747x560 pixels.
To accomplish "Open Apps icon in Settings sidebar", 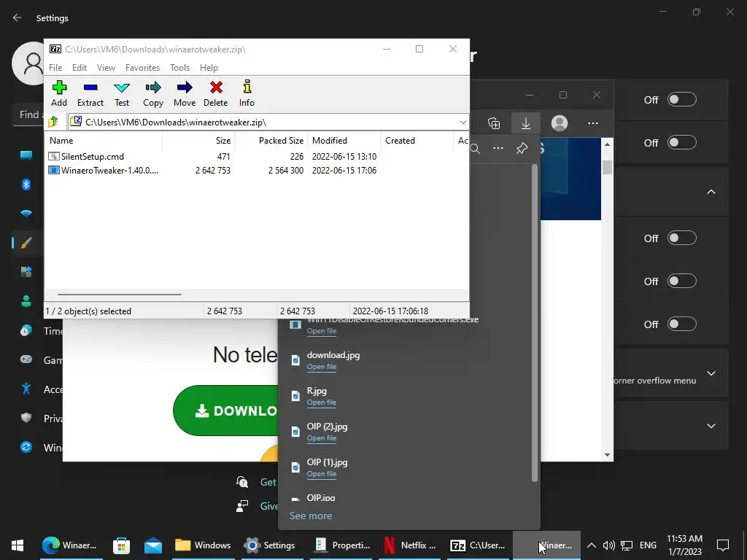I will click(x=26, y=272).
